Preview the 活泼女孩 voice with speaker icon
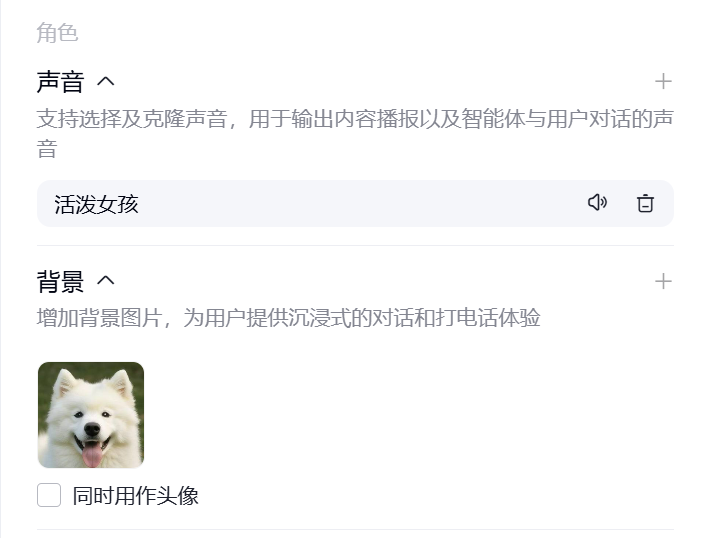The height and width of the screenshot is (538, 704). pyautogui.click(x=598, y=203)
